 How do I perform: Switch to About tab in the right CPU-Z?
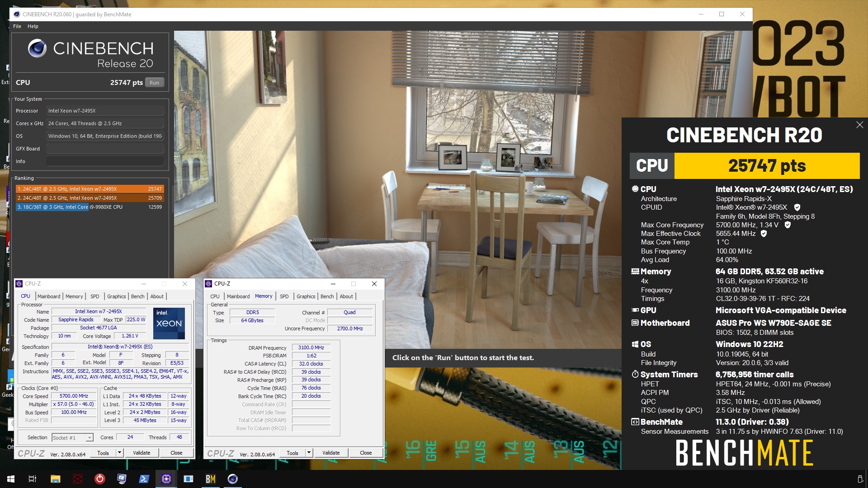(x=346, y=297)
